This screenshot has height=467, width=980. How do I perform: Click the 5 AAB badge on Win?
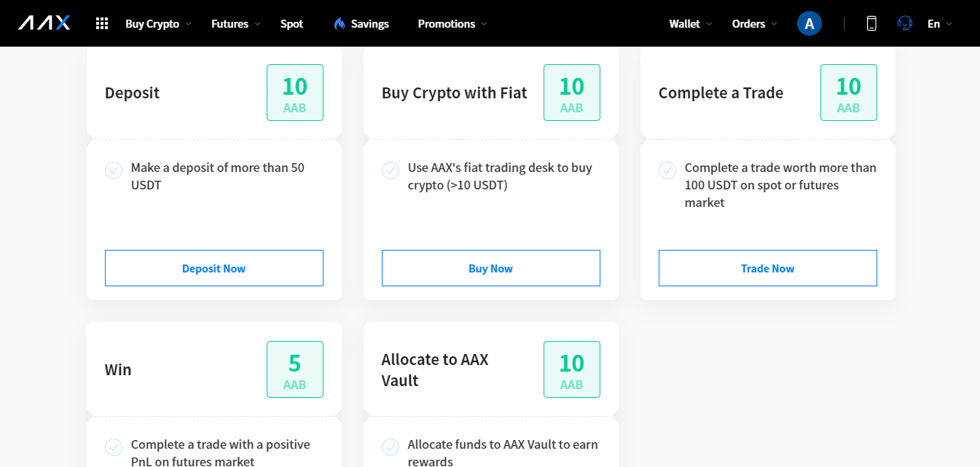tap(294, 369)
